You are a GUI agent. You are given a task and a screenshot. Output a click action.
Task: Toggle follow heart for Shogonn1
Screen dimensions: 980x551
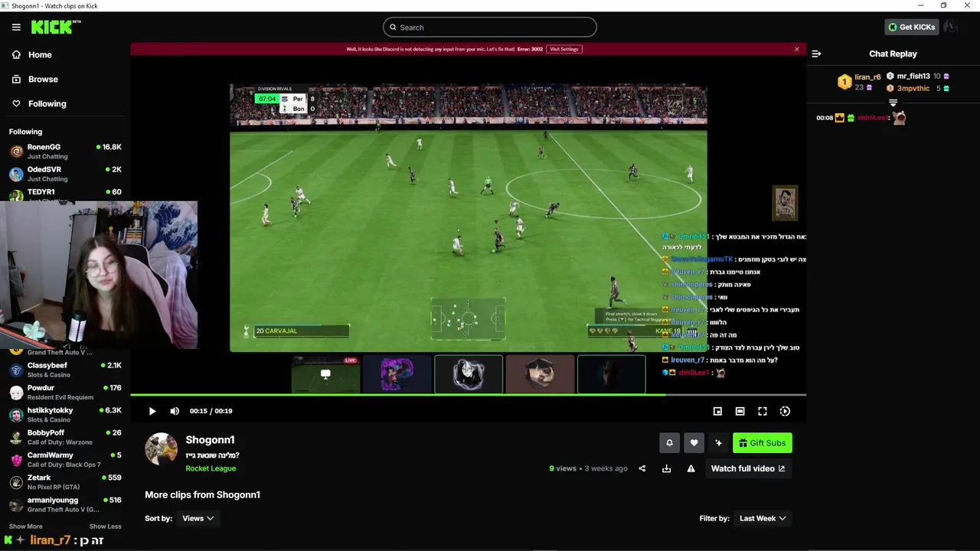pos(694,443)
